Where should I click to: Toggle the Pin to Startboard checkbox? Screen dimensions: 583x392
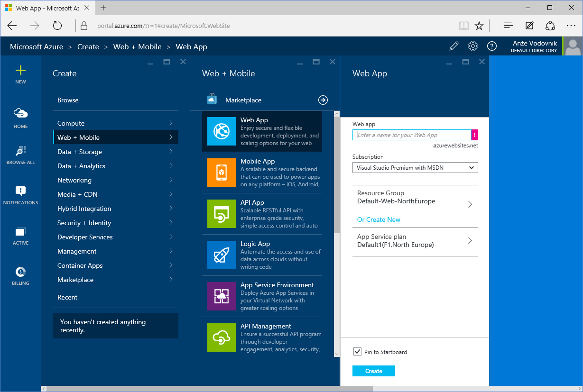tap(357, 352)
